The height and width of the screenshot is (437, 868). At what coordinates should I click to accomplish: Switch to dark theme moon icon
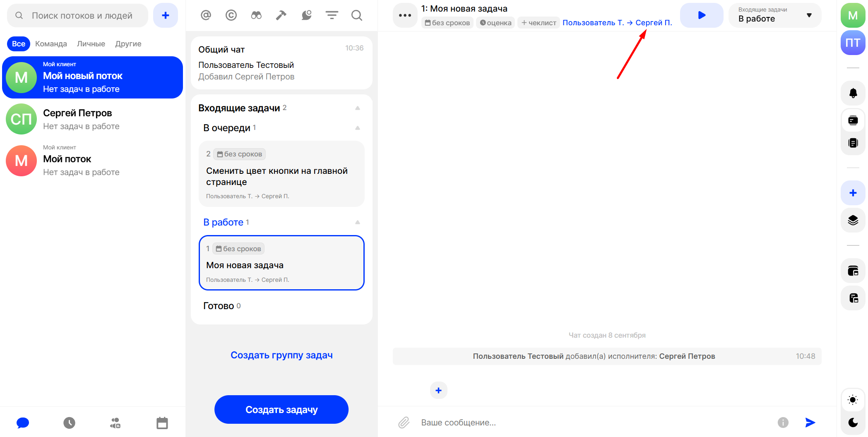[x=853, y=422]
